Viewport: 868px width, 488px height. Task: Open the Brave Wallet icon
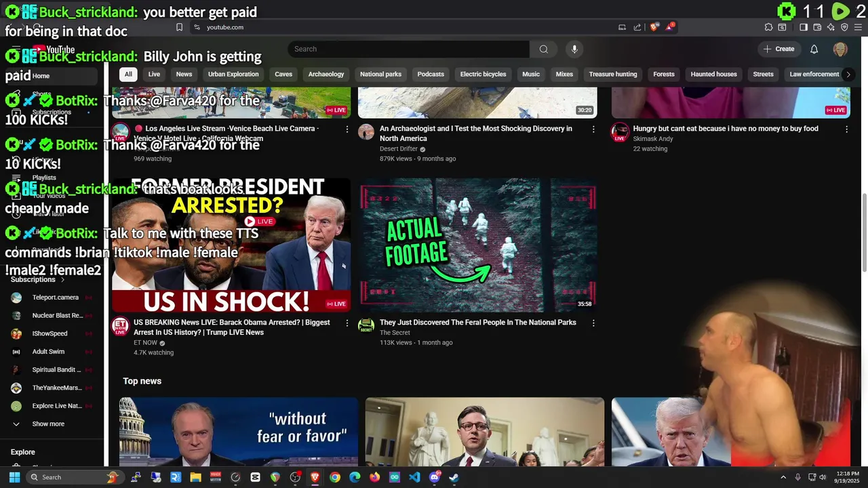point(817,27)
